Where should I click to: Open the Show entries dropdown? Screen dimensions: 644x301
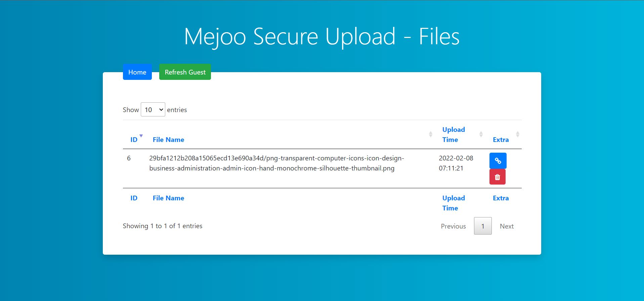(153, 110)
